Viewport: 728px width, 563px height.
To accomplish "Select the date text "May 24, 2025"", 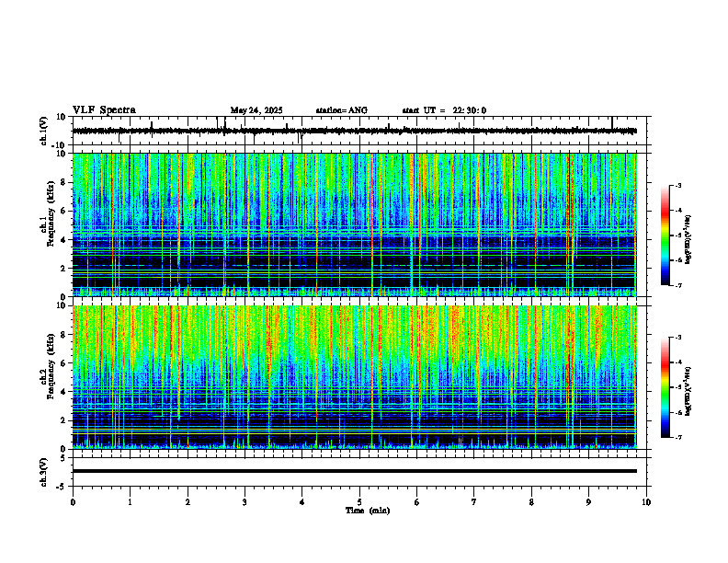I will pos(256,110).
